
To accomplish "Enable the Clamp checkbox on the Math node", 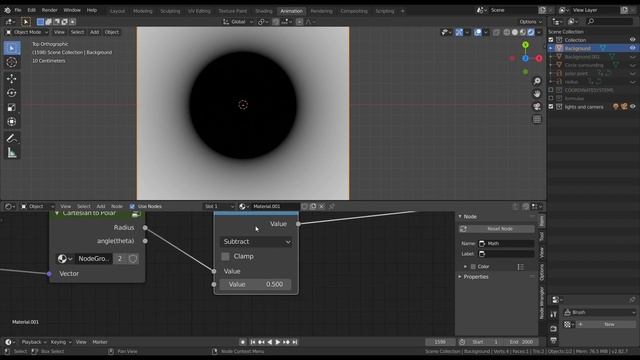I will (225, 256).
